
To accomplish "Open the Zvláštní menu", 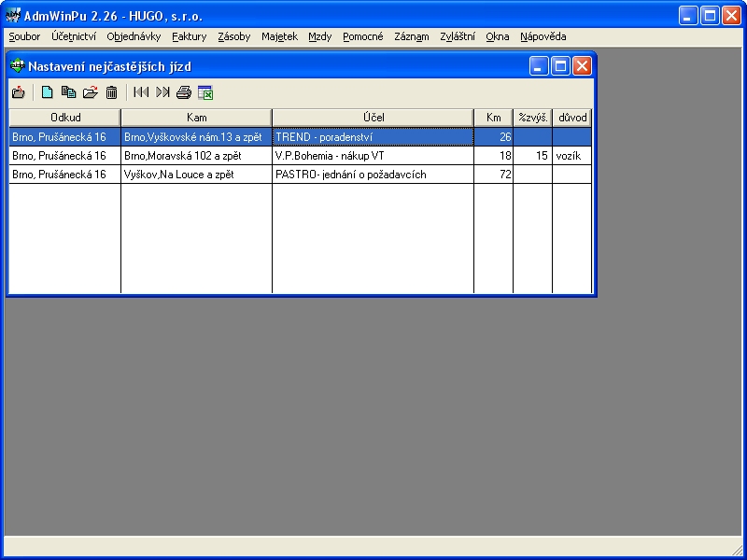I will [x=458, y=36].
